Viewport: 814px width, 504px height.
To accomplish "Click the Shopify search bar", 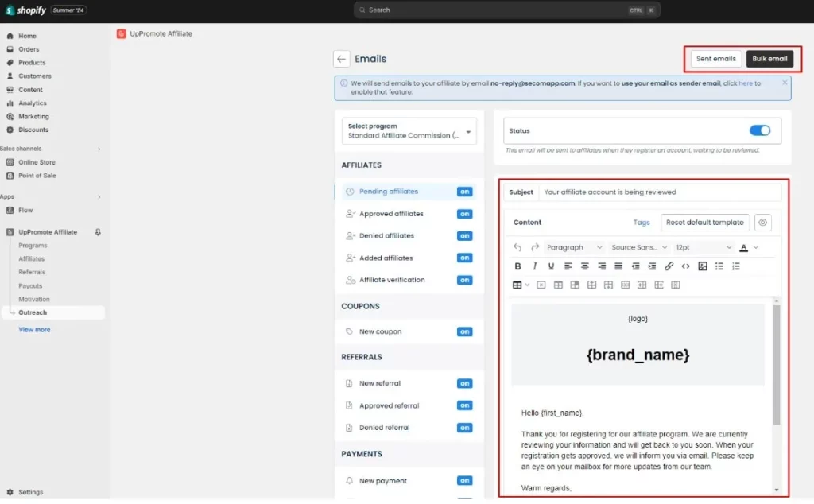I will click(x=506, y=10).
